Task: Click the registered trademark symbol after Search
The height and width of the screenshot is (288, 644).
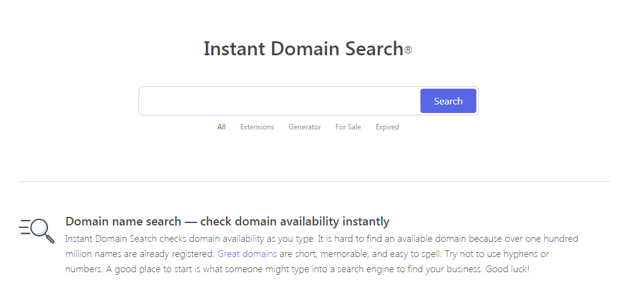Action: pos(408,50)
